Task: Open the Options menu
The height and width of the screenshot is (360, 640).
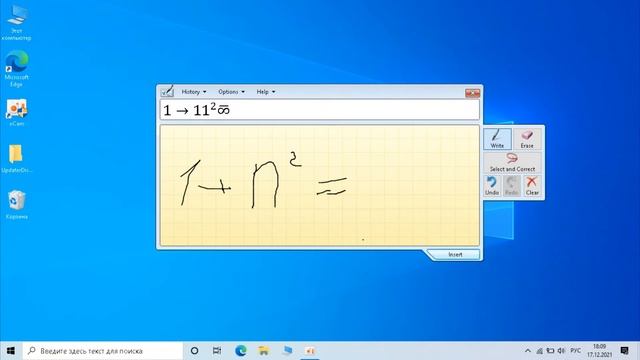Action: point(231,92)
